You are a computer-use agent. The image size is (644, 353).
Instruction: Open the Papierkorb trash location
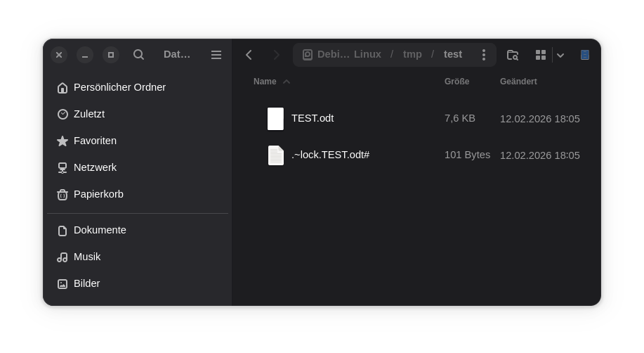pyautogui.click(x=98, y=194)
